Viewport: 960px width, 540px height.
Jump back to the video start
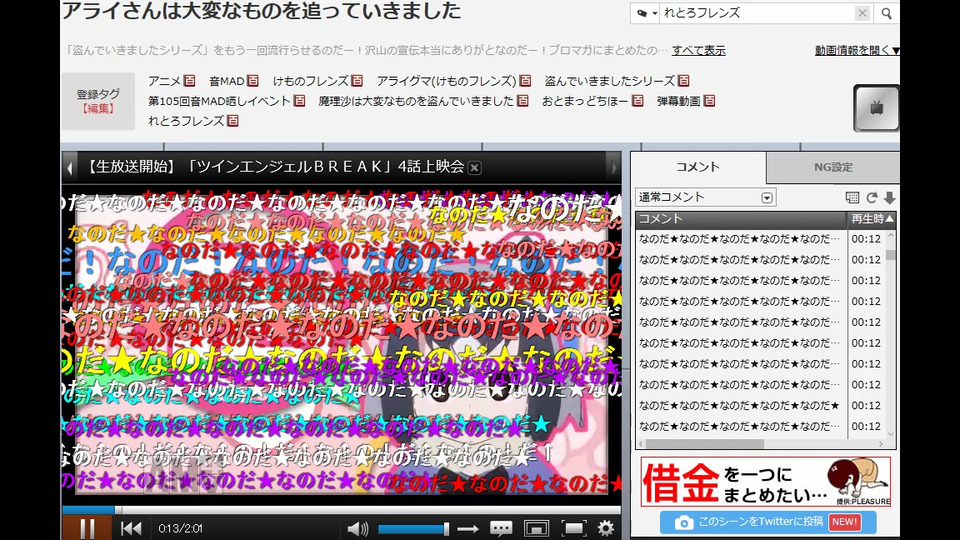tap(131, 528)
